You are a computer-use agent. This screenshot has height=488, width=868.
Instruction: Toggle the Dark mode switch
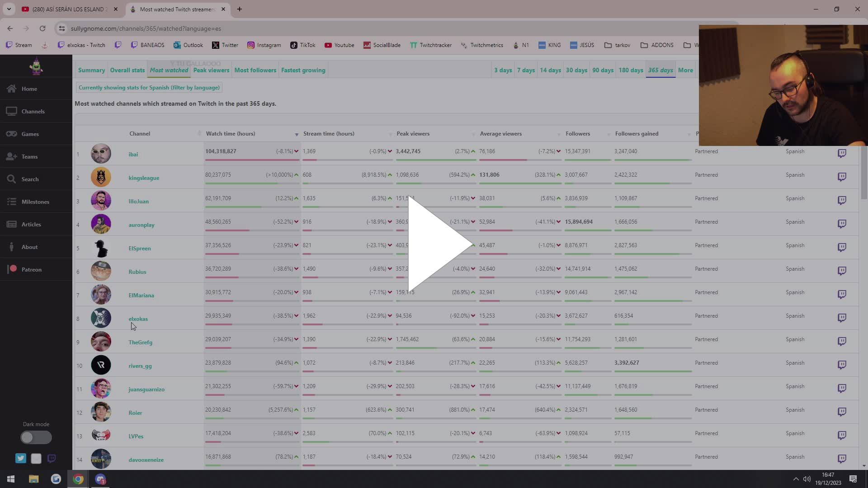tap(36, 437)
